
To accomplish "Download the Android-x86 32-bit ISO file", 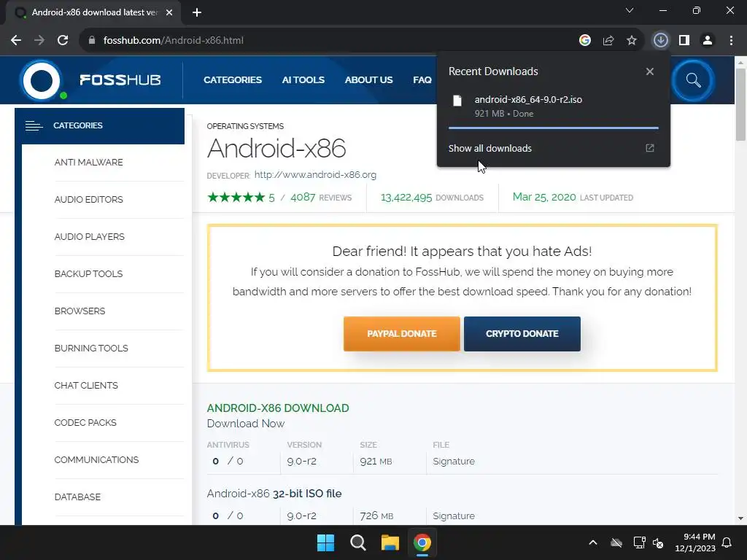I will pyautogui.click(x=274, y=494).
